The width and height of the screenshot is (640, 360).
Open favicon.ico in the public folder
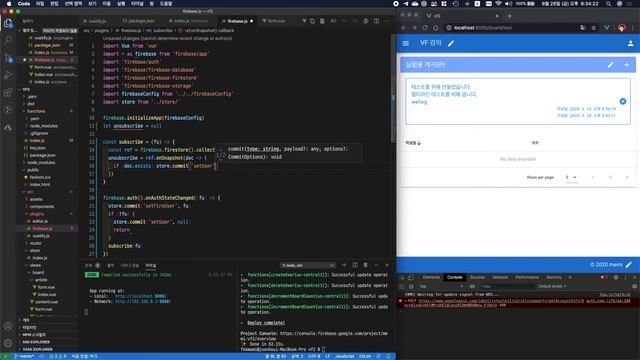click(40, 177)
